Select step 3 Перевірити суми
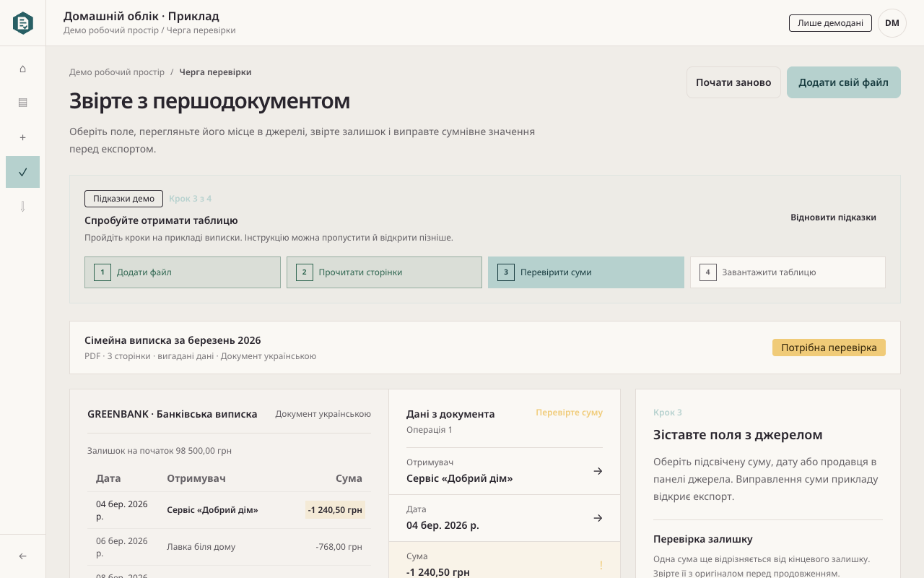This screenshot has width=924, height=578. [586, 272]
